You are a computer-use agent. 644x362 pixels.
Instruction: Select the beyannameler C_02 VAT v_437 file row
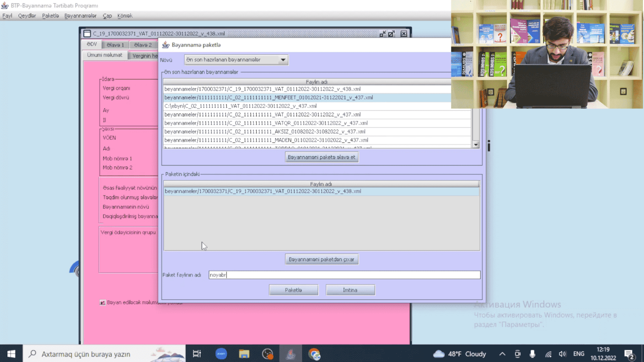tap(317, 114)
